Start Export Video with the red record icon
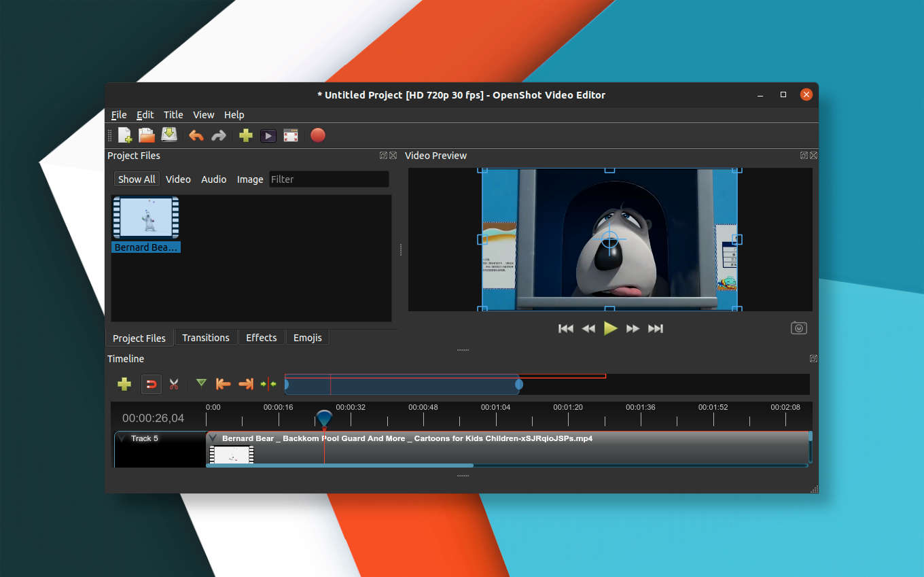924x577 pixels. click(x=317, y=135)
